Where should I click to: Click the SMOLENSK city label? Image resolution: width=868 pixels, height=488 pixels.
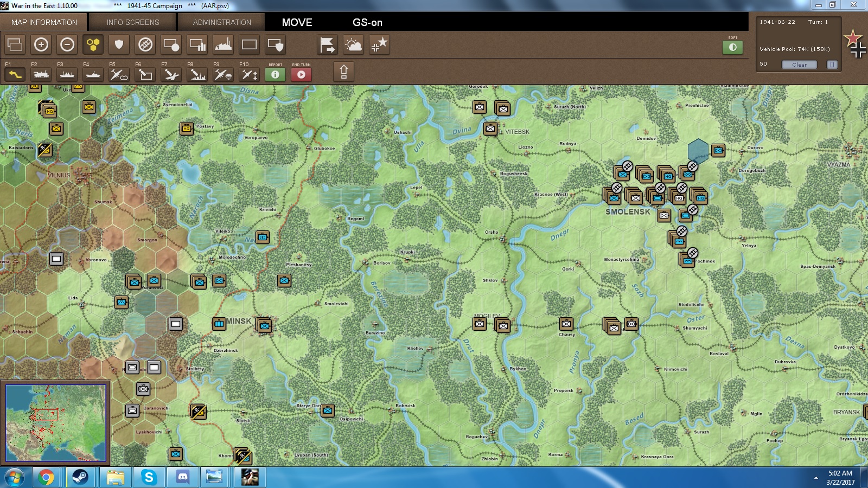coord(628,212)
